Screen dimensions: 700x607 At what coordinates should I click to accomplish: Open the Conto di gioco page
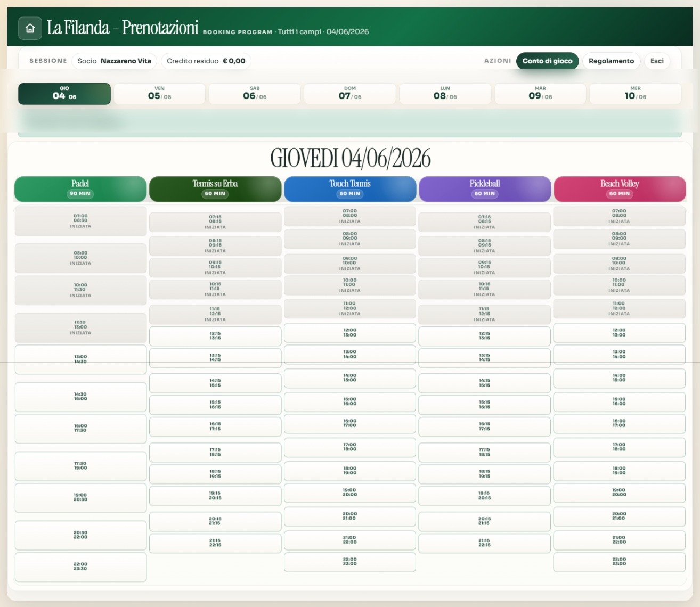(x=547, y=61)
